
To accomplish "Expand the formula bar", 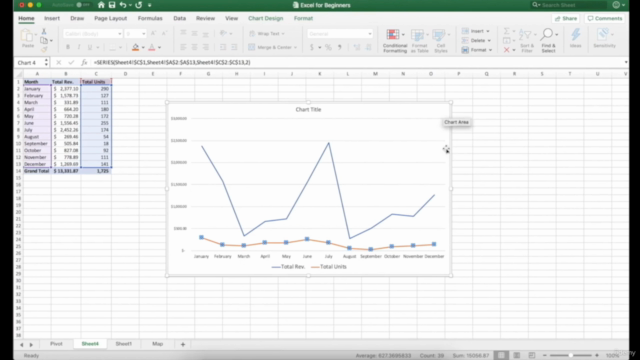I will pos(626,62).
